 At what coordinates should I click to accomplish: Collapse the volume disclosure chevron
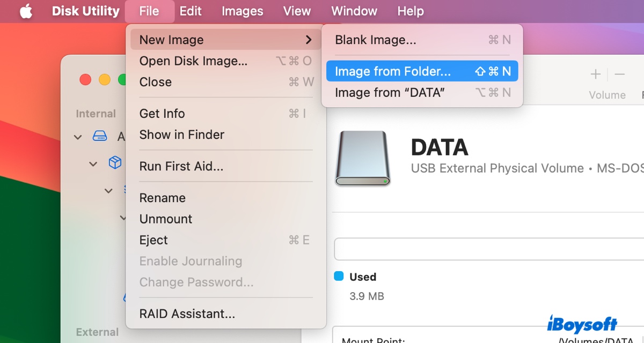pos(108,190)
